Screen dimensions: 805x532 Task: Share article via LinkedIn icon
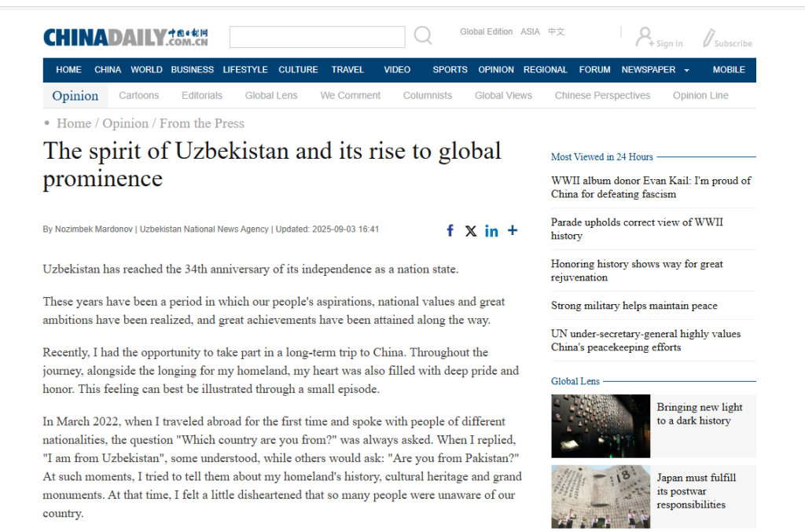[491, 230]
